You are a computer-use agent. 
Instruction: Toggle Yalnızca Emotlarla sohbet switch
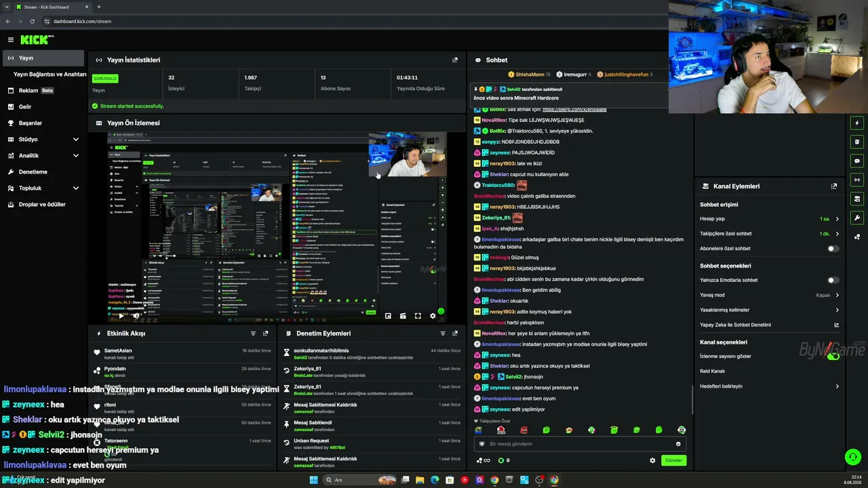point(833,280)
